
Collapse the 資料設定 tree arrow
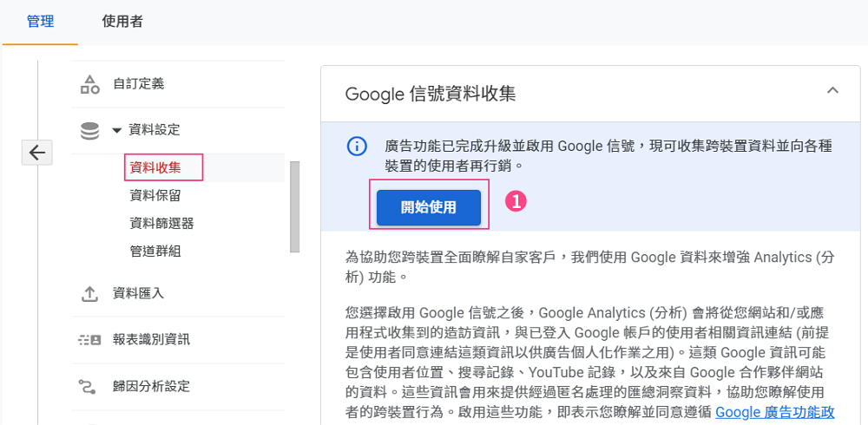[117, 130]
